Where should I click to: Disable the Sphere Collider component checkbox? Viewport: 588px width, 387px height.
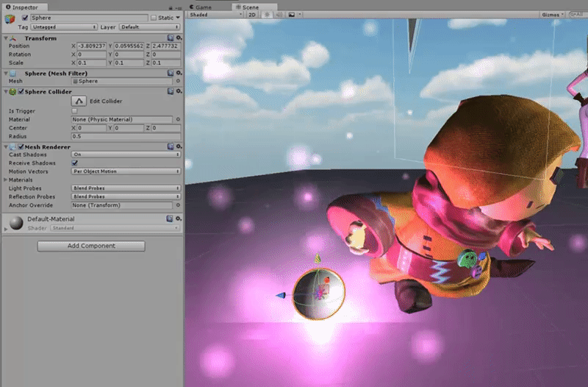[x=21, y=91]
